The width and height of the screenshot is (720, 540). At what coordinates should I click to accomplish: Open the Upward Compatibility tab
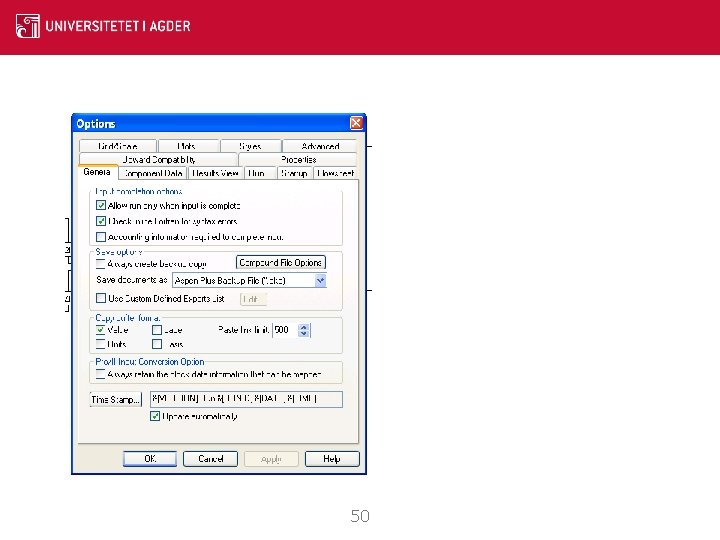pos(158,159)
